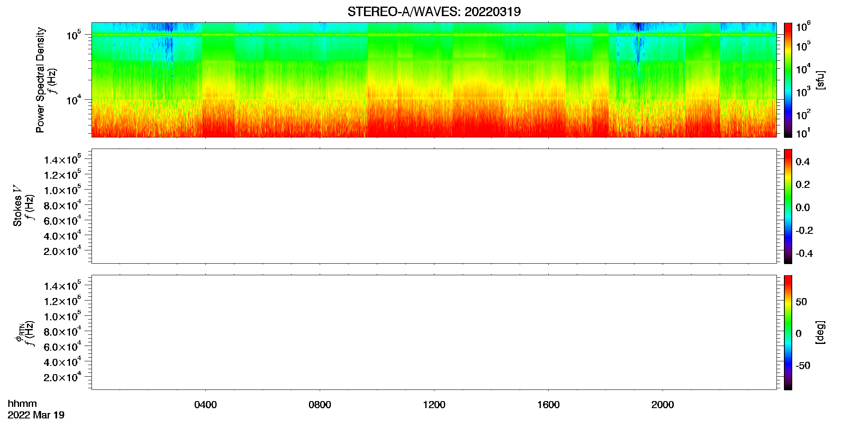The image size is (868, 447).
Task: Click the 0.4 label on Stokes V color bar
Action: pos(803,162)
